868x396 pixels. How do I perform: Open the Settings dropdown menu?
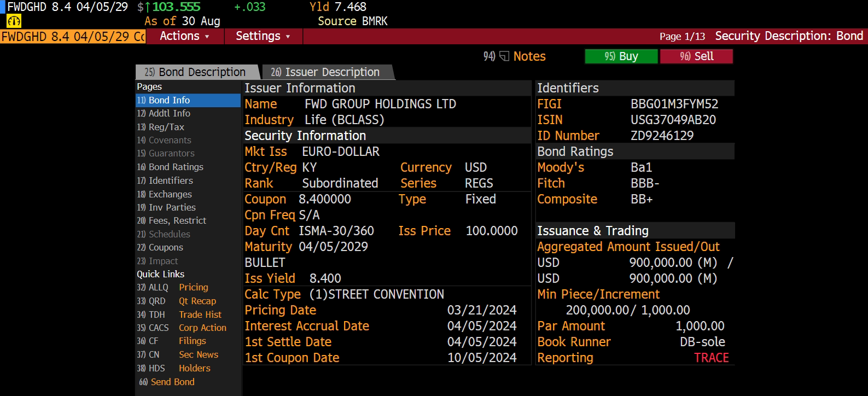(263, 36)
